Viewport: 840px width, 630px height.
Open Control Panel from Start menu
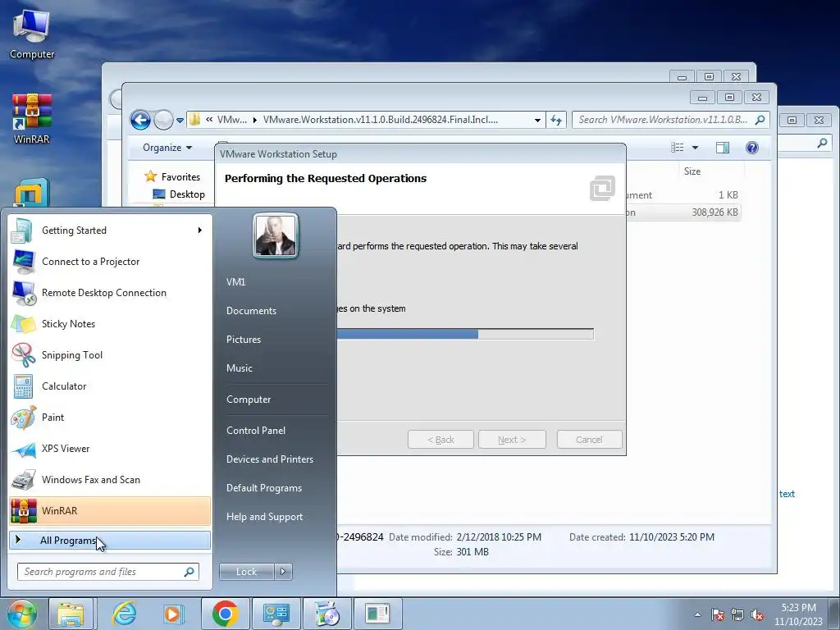(256, 430)
